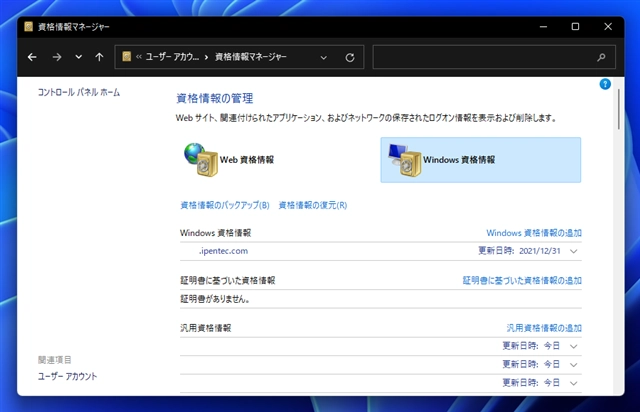Expand third 更新日時: 今日 generic credential

(x=573, y=383)
